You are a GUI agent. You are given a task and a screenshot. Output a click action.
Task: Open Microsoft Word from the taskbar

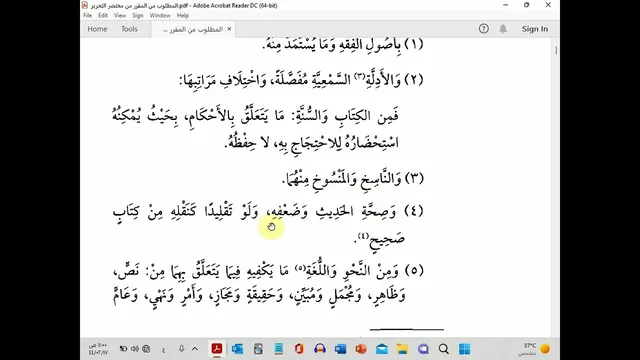pyautogui.click(x=340, y=349)
